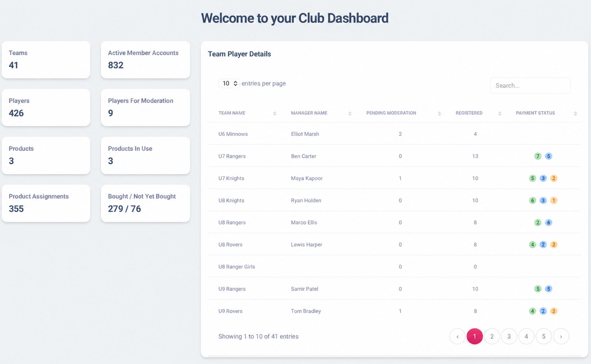Select team name U9 Rovers
The height and width of the screenshot is (364, 591).
pos(230,311)
